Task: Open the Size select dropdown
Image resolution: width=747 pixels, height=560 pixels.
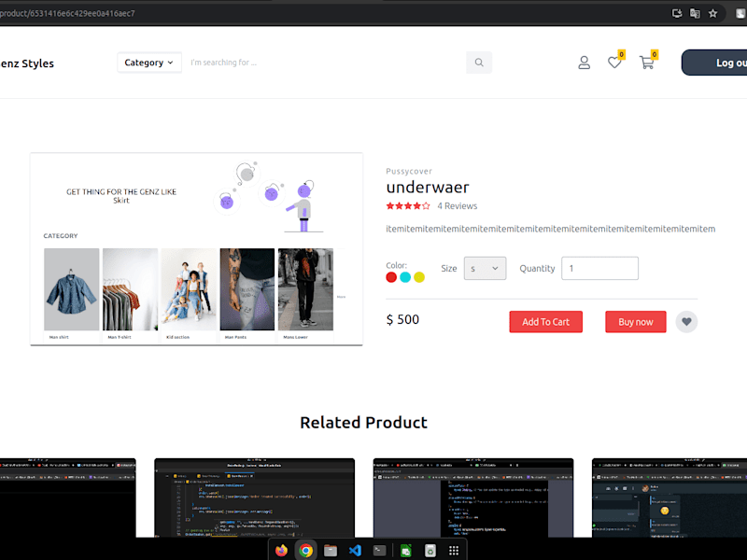Action: tap(485, 269)
